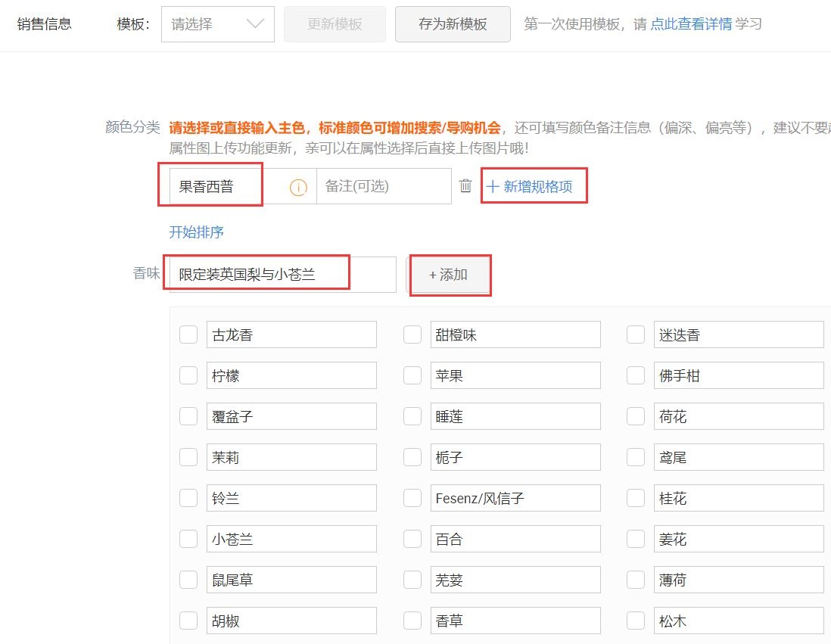This screenshot has height=644, width=831.
Task: Tick the 香草 checkbox
Action: click(x=412, y=620)
